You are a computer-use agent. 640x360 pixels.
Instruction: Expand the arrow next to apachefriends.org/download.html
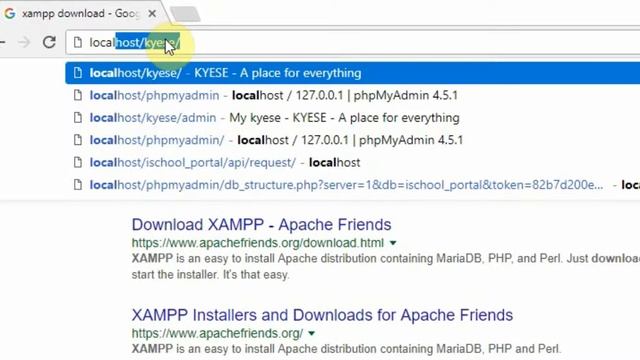[393, 243]
